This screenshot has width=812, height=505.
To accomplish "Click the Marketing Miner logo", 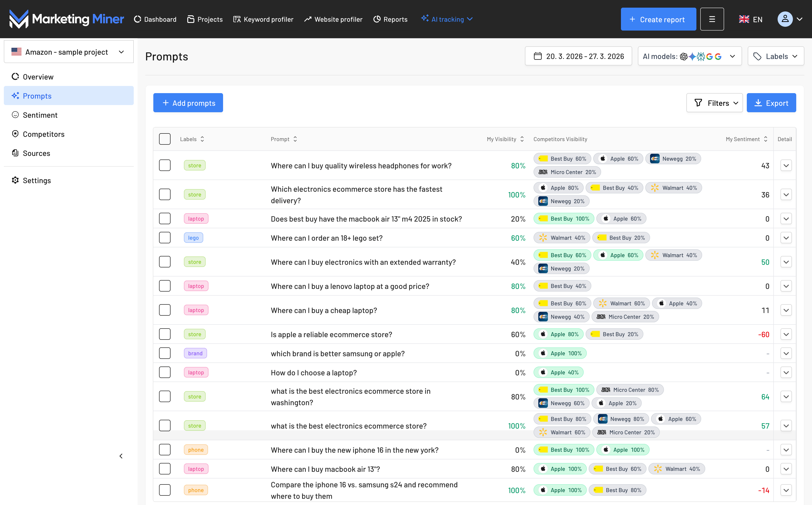I will (66, 19).
